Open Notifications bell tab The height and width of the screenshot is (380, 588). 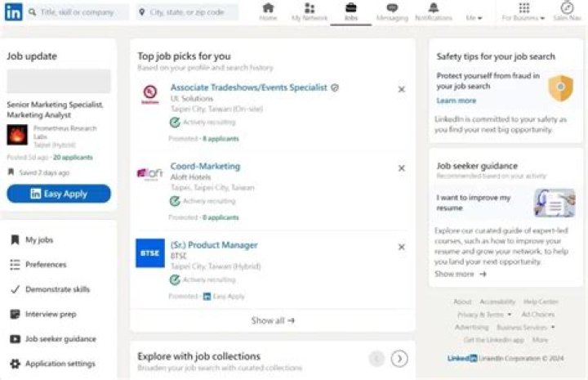tap(434, 12)
